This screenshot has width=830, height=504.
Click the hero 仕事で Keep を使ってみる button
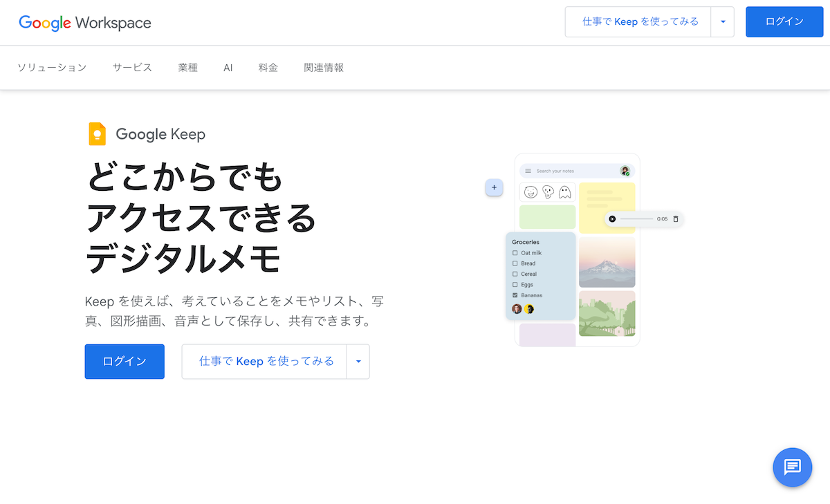point(265,362)
